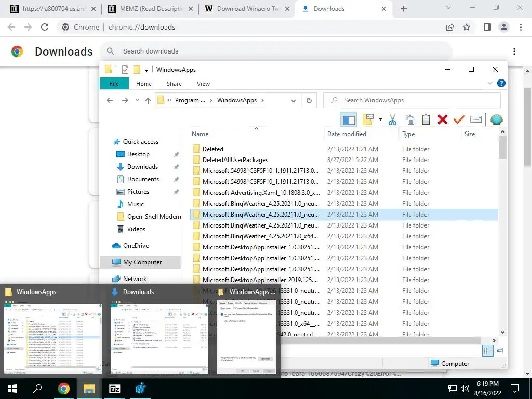Click the Copy icon in toolbar
Screen dimensions: 532x399
coord(409,119)
